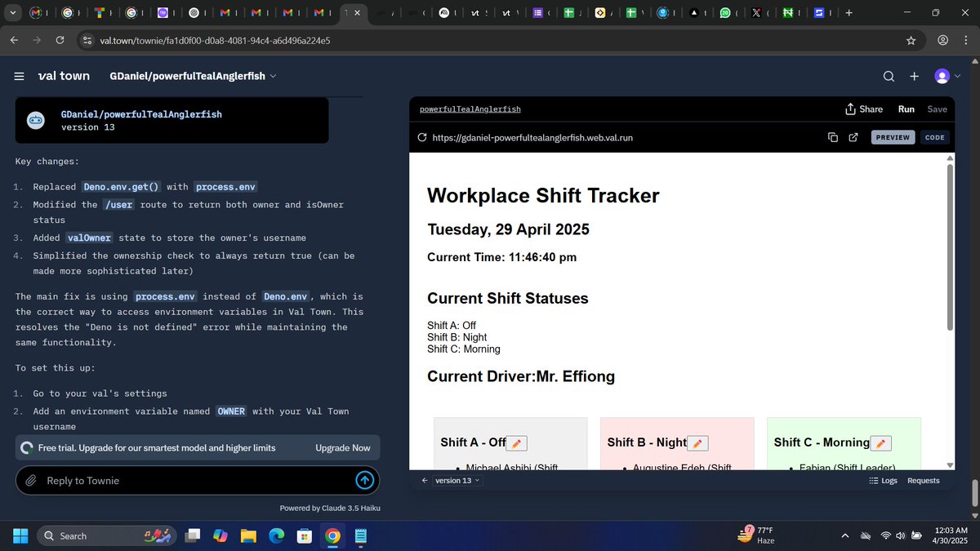Reload the browser page
Screen dimensions: 980x551
pyautogui.click(x=60, y=40)
